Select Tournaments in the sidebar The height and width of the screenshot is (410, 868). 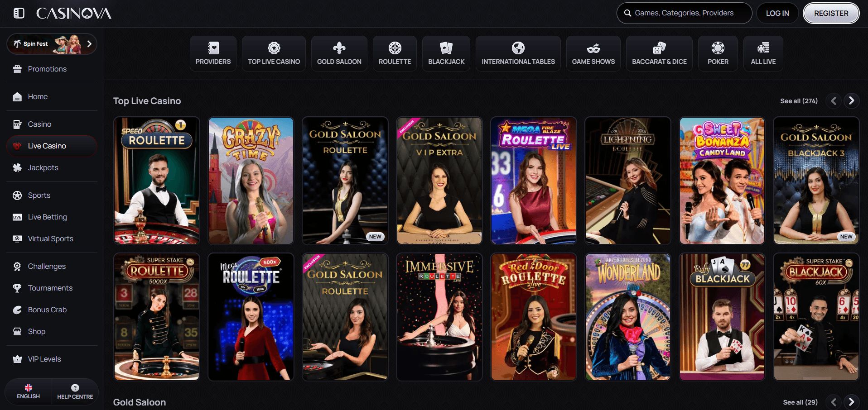52,288
